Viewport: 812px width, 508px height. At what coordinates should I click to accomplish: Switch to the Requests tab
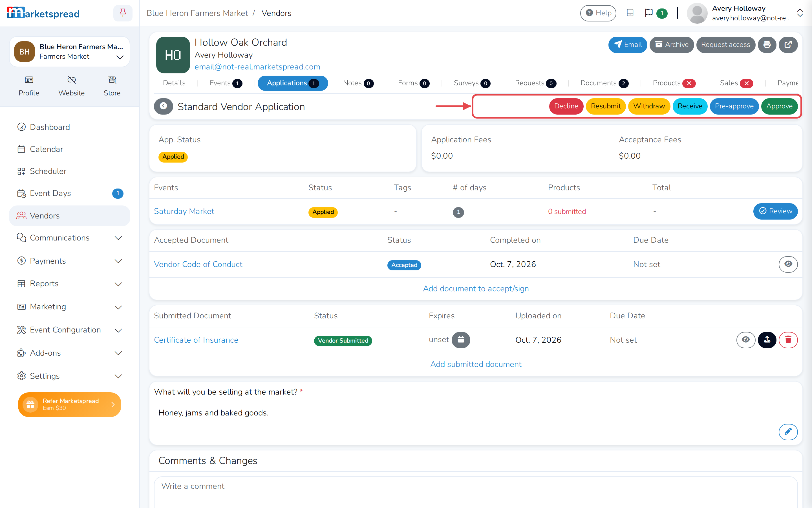pos(535,83)
